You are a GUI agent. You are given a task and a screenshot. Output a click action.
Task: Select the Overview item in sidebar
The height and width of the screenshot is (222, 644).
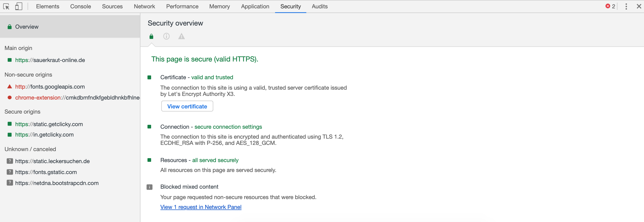pyautogui.click(x=27, y=27)
